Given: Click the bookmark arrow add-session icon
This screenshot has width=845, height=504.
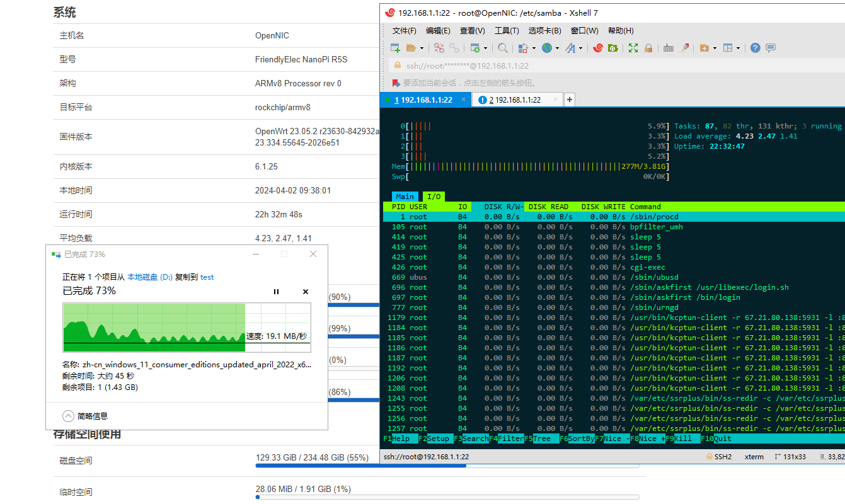Looking at the screenshot, I should (x=396, y=83).
